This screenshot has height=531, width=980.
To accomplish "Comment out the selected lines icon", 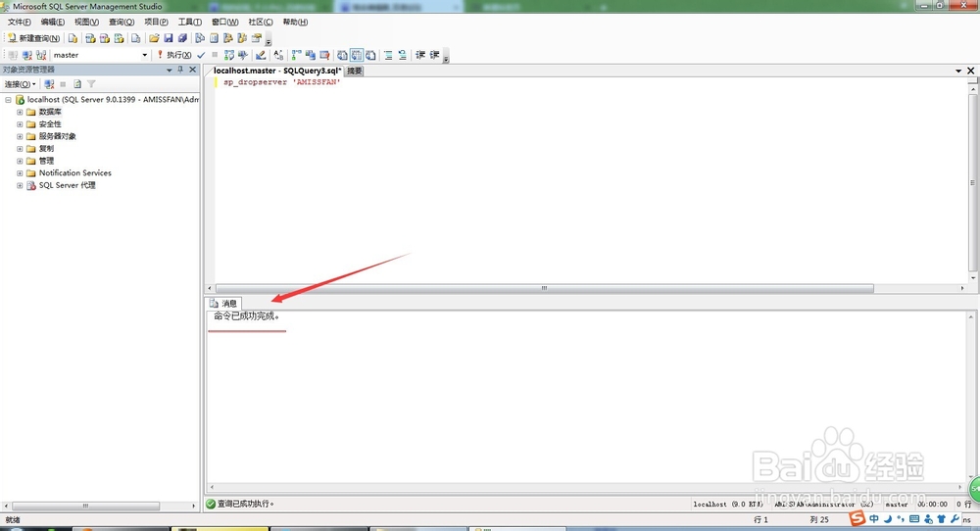I will click(x=388, y=55).
